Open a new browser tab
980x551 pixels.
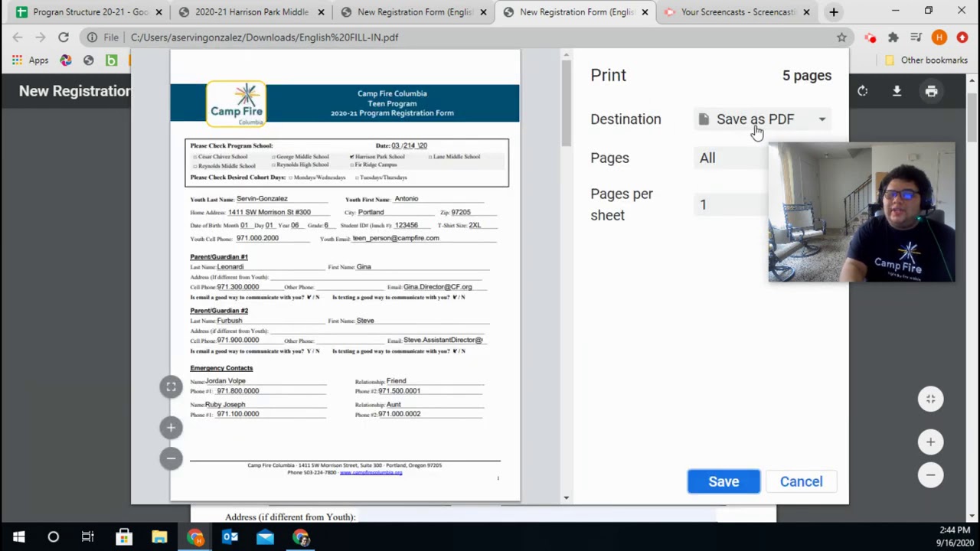point(834,12)
